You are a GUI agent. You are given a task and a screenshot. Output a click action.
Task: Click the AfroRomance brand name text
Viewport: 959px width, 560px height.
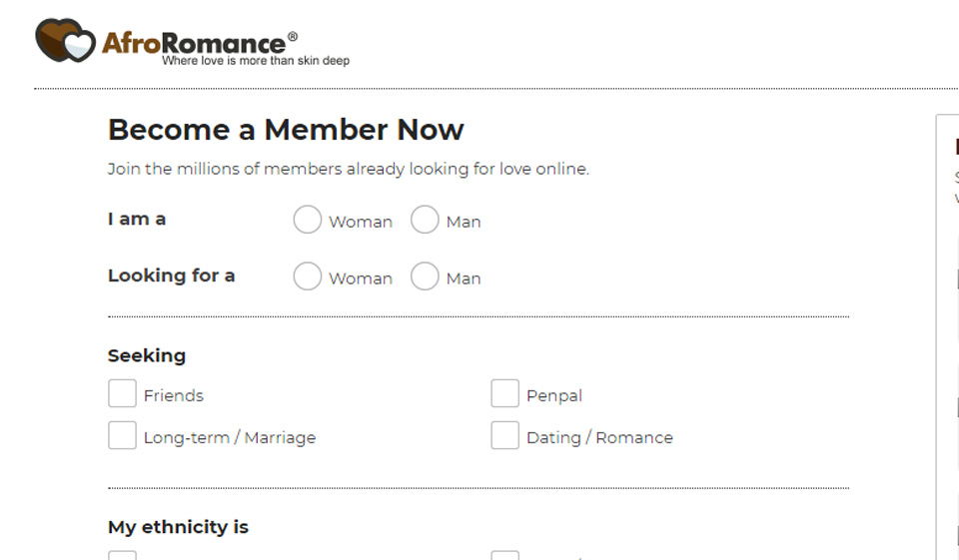pyautogui.click(x=193, y=43)
